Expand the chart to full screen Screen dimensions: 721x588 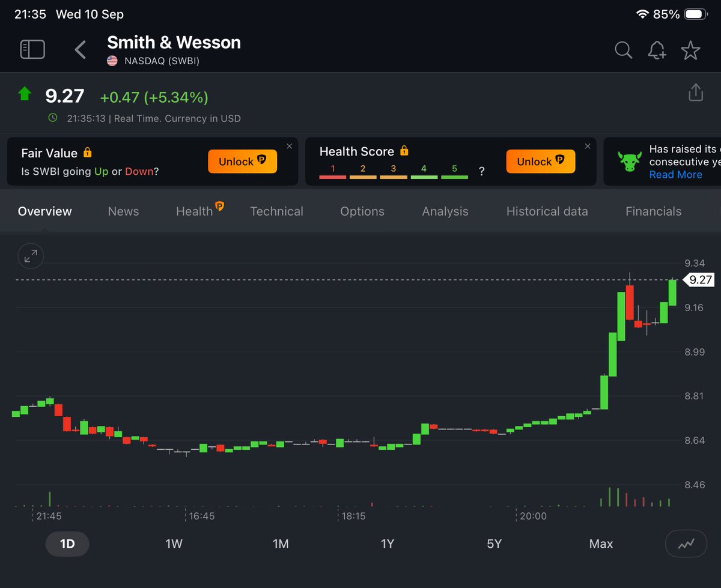click(30, 256)
